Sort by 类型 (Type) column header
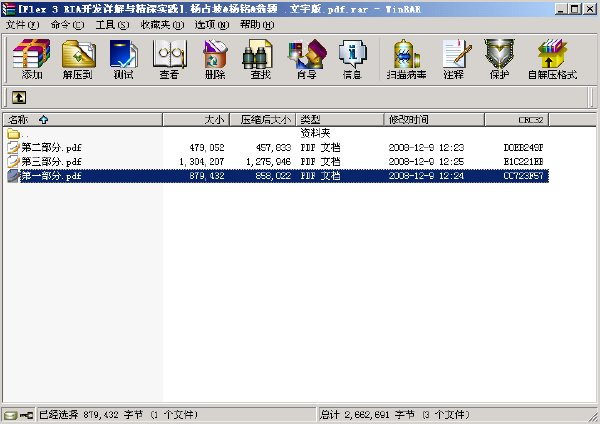Screen dimensions: 600x424 (340, 120)
